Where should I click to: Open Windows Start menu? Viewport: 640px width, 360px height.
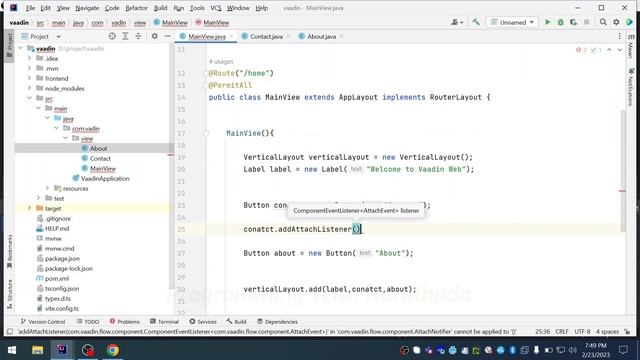click(12, 350)
